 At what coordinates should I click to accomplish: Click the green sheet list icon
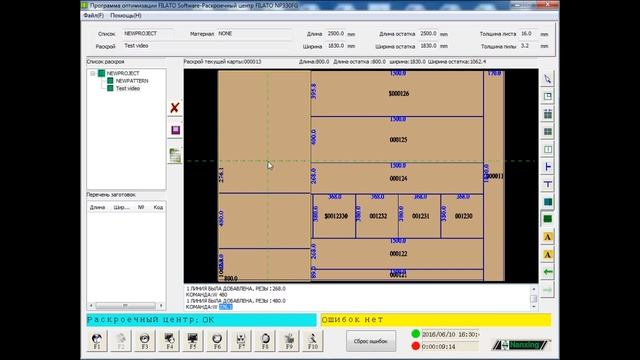pyautogui.click(x=175, y=155)
